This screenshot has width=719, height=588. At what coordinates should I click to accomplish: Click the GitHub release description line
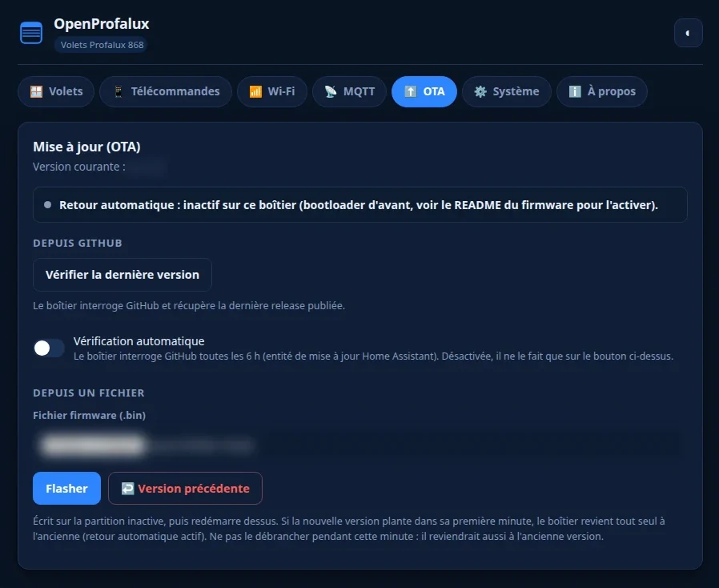(x=189, y=305)
